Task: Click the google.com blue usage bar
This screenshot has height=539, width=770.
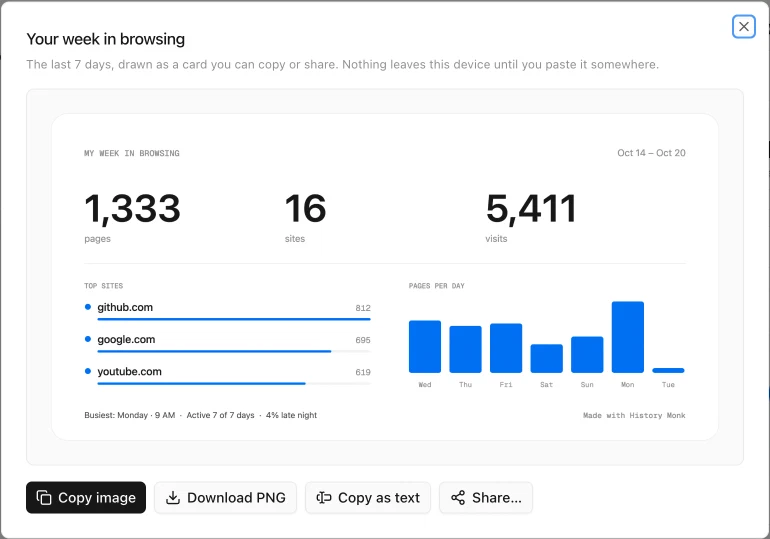Action: pos(214,351)
